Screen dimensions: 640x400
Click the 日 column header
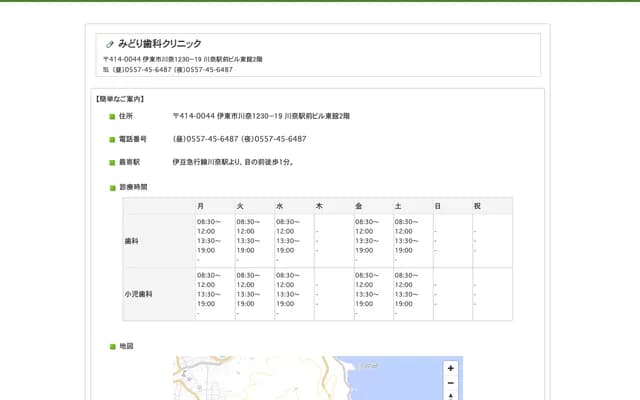tap(453, 206)
